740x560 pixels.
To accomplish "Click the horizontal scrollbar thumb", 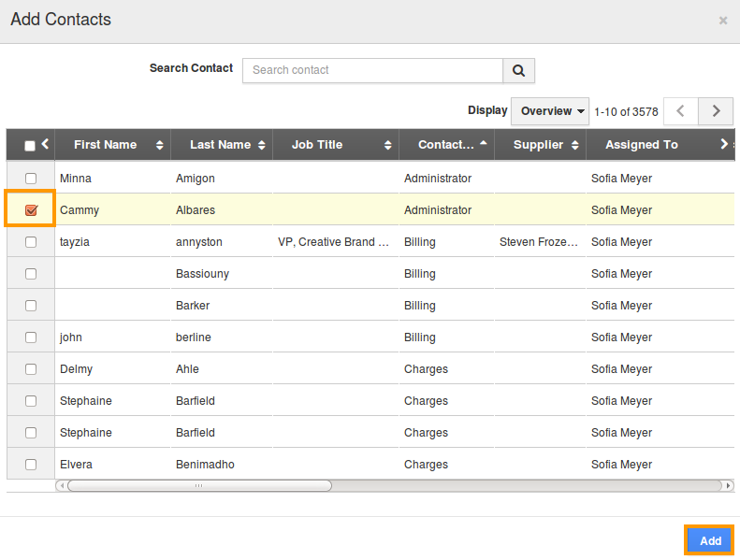I will (x=198, y=486).
